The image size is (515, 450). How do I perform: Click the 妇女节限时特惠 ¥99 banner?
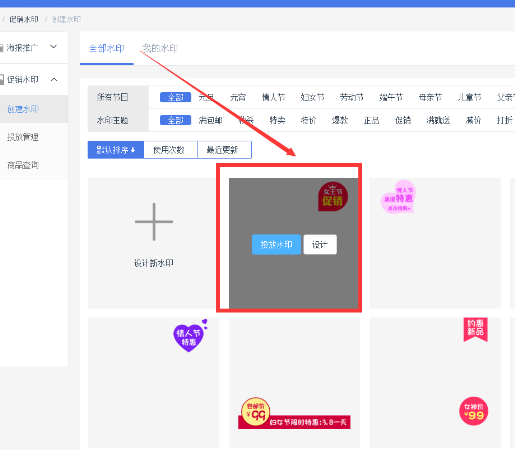pos(294,413)
